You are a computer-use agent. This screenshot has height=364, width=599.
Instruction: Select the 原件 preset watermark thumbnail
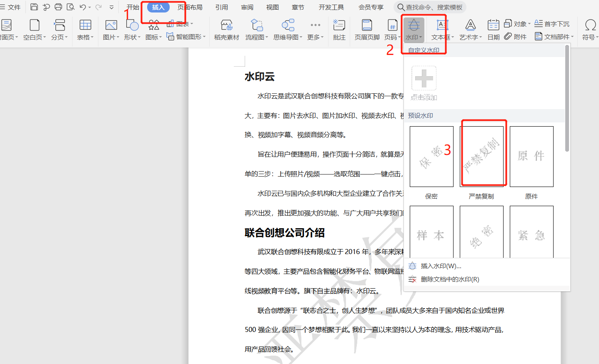[x=531, y=157]
